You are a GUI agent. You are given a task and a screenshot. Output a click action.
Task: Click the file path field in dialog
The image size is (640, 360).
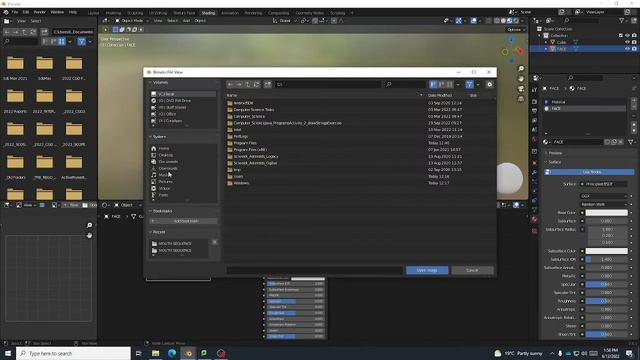pyautogui.click(x=328, y=84)
